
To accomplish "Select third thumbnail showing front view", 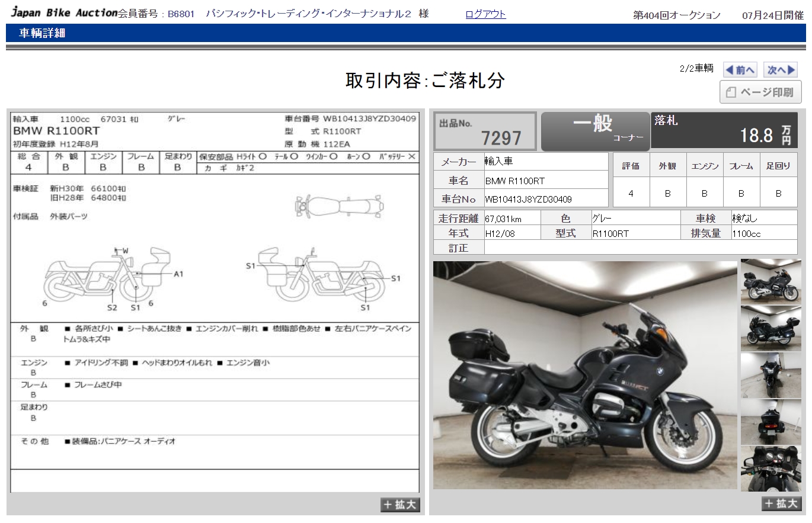I will [771, 375].
